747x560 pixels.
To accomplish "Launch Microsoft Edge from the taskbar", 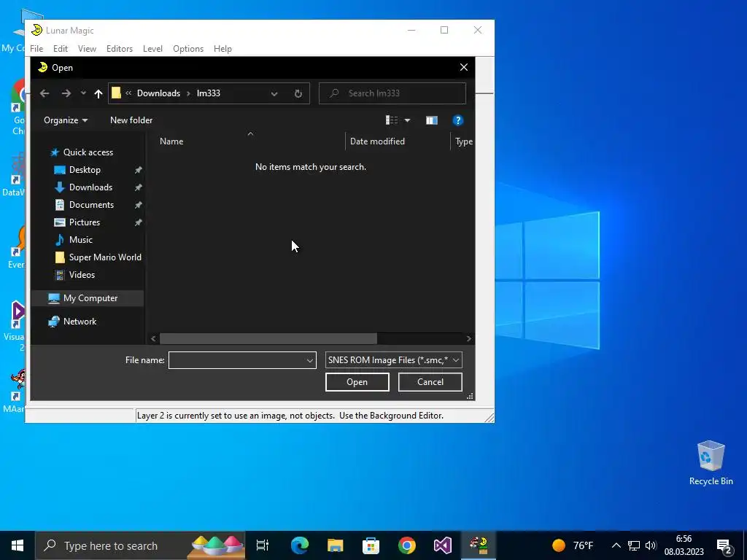I will 300,545.
